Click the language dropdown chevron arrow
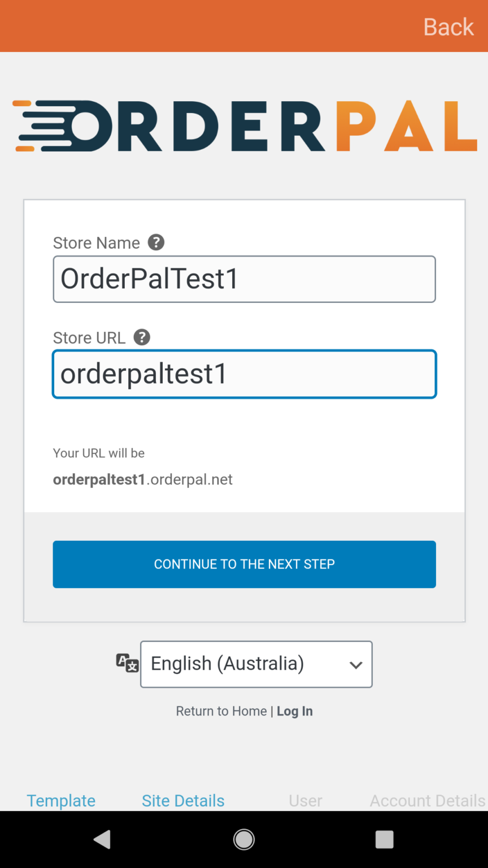This screenshot has width=488, height=868. click(x=356, y=665)
